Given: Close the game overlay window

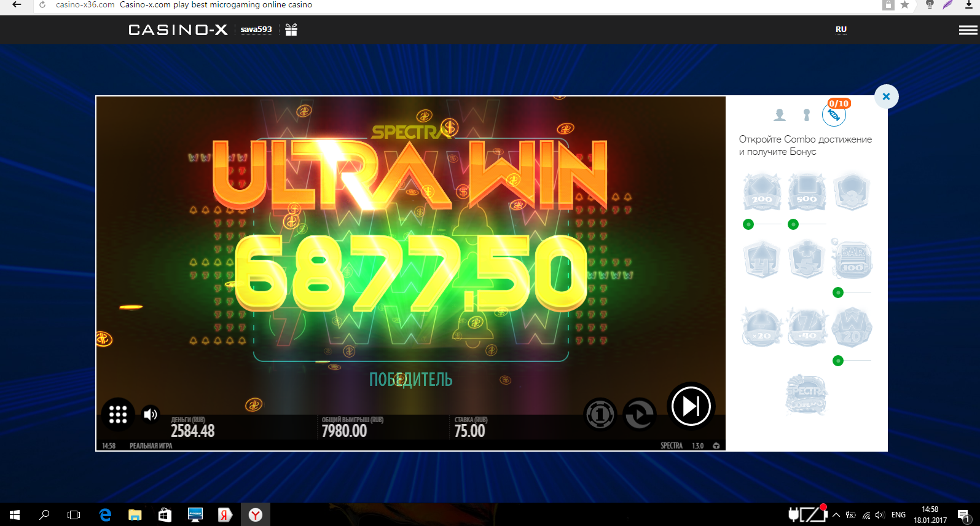Looking at the screenshot, I should [886, 96].
